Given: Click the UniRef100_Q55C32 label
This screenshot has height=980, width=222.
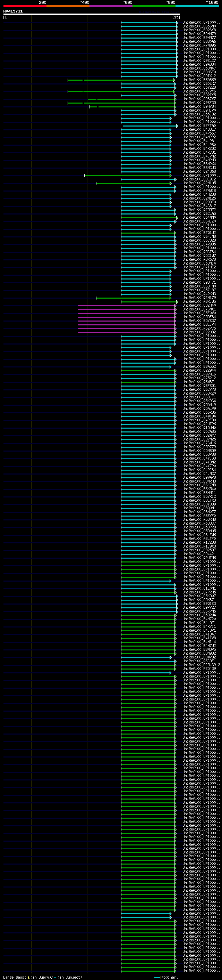Looking at the screenshot, I should point(199,114).
